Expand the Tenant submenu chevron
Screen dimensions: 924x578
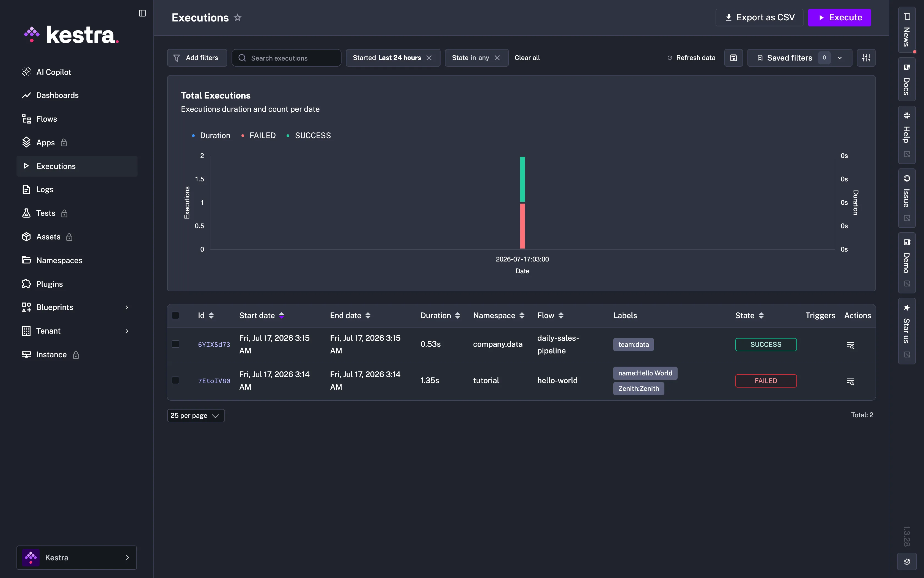[x=127, y=331]
